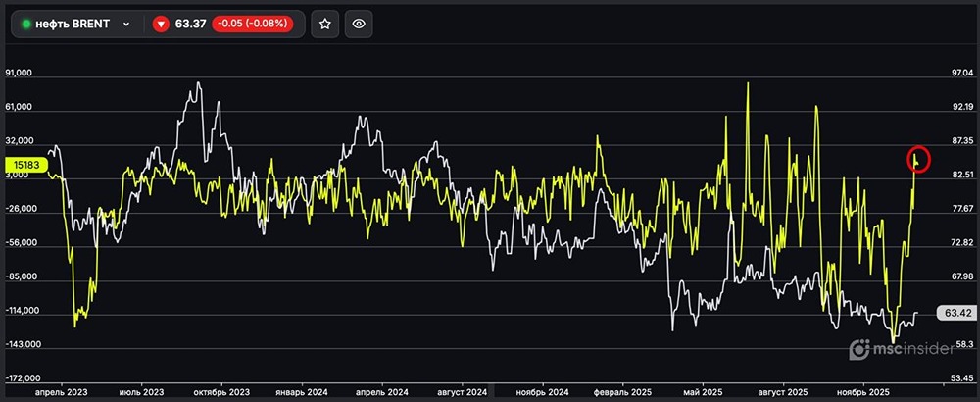Click the октябрь 2023 date label
Image resolution: width=980 pixels, height=402 pixels.
pos(221,392)
